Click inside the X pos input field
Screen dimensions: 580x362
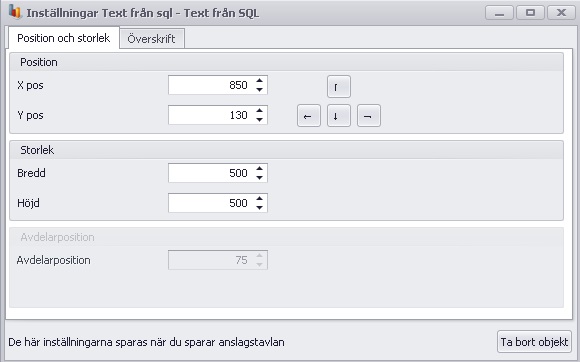pos(212,85)
